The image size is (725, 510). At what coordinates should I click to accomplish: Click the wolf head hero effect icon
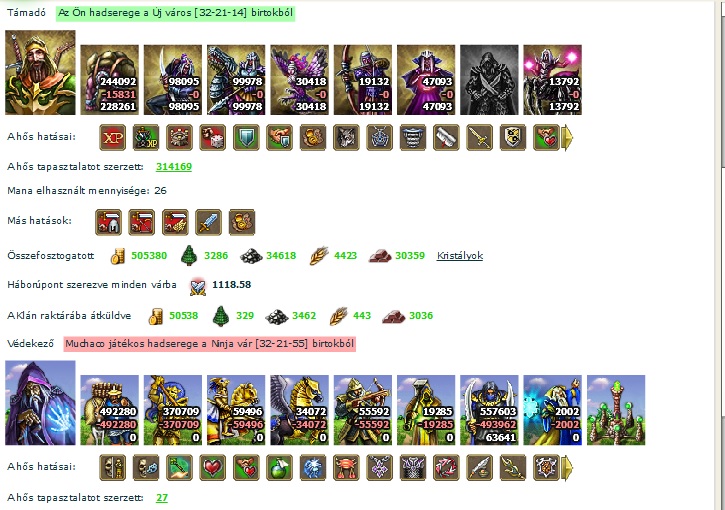346,137
